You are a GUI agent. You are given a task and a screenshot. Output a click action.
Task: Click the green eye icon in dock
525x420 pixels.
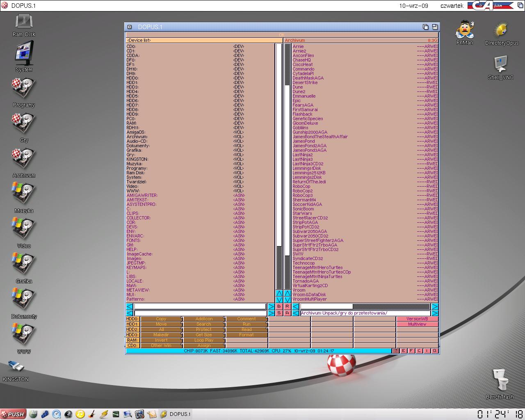tap(116, 414)
